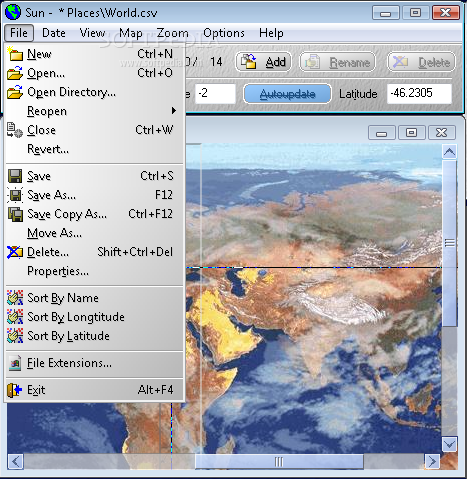Click the Add place button
This screenshot has width=467, height=479.
(x=264, y=62)
